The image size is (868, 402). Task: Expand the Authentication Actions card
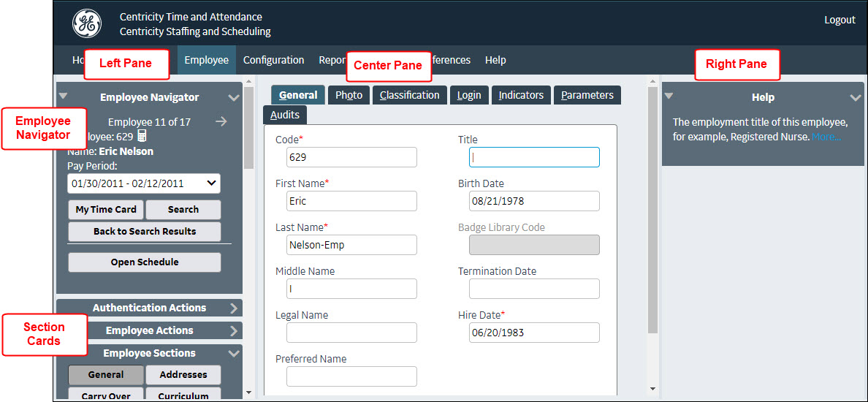pos(233,308)
